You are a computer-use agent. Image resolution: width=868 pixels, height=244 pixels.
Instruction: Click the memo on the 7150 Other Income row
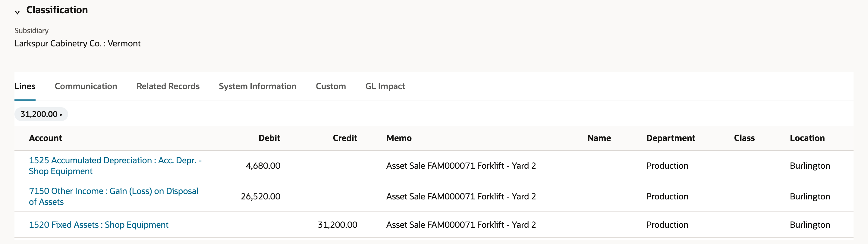(461, 196)
